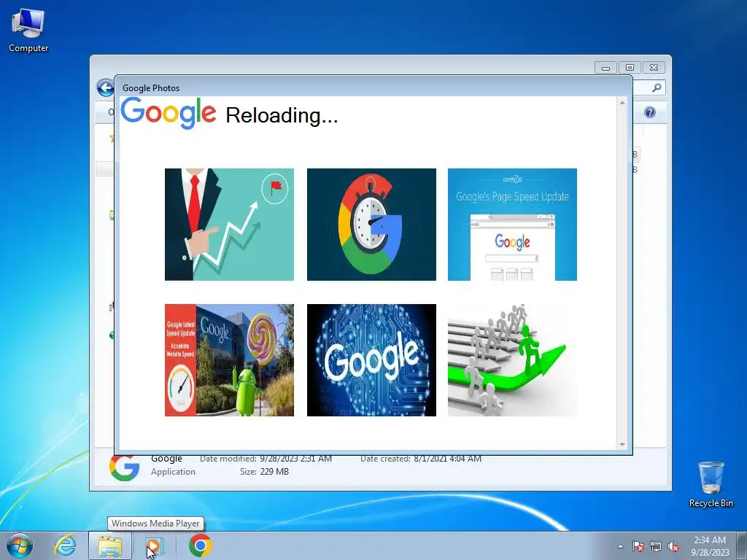Open the taskbar clock showing 2:34 AM
The width and height of the screenshot is (747, 560).
pos(710,545)
